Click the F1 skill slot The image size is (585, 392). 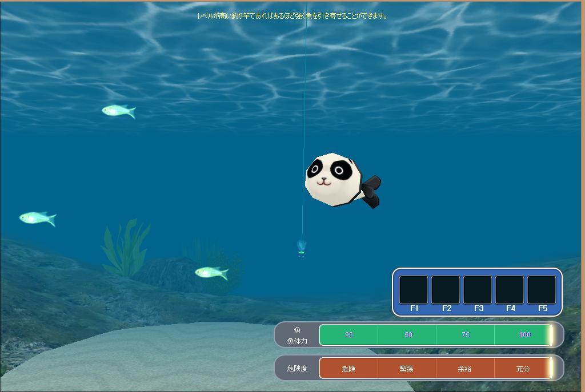pyautogui.click(x=414, y=290)
